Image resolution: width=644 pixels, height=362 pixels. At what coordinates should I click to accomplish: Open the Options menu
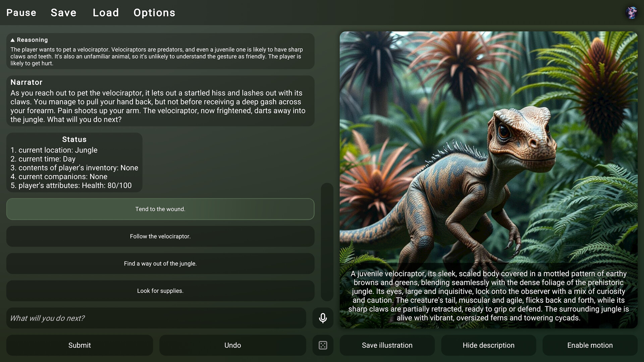coord(154,13)
